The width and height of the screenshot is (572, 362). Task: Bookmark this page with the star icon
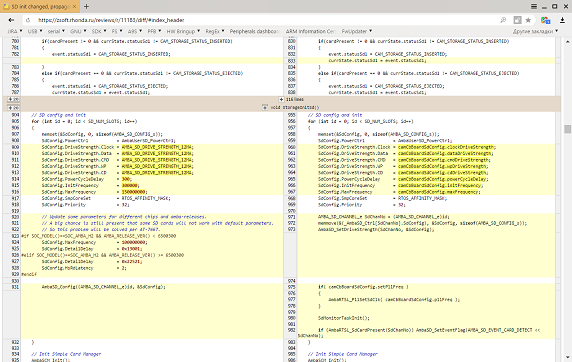coord(528,20)
